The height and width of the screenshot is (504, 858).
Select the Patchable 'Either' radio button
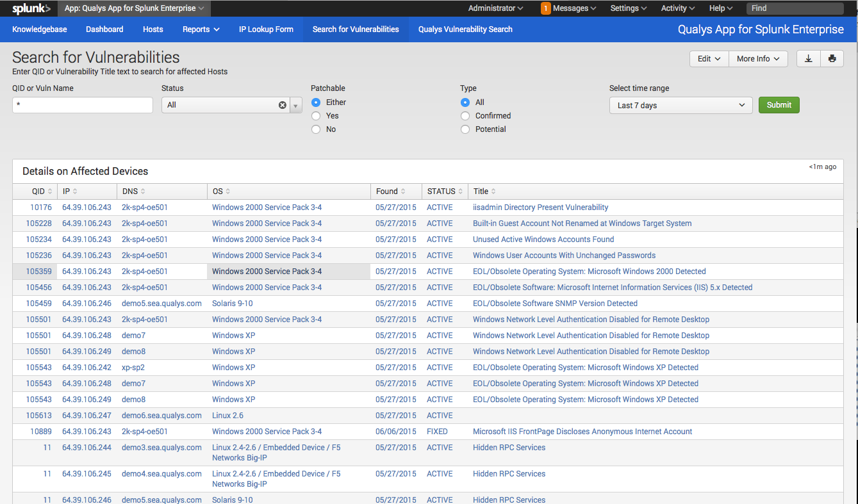(x=316, y=102)
